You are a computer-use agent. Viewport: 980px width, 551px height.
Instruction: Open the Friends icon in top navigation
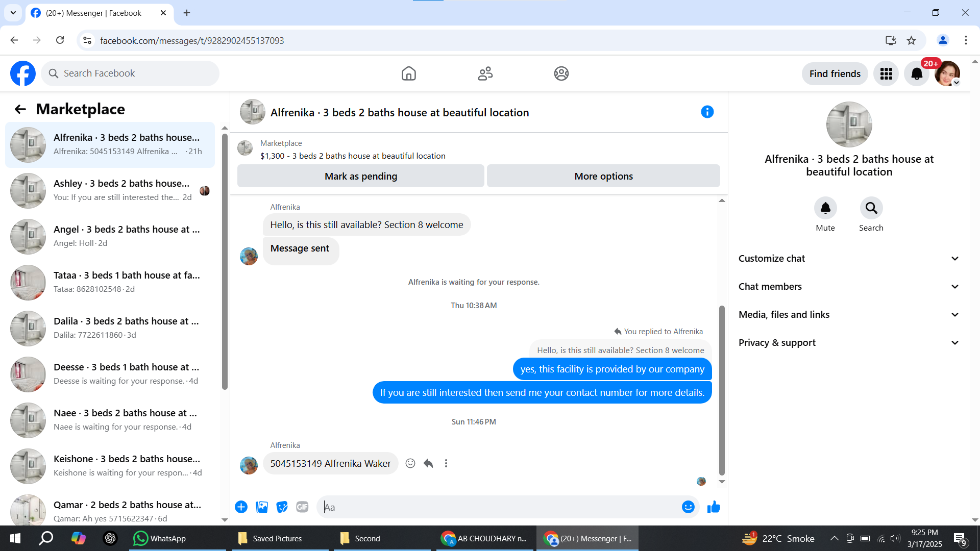click(x=485, y=73)
